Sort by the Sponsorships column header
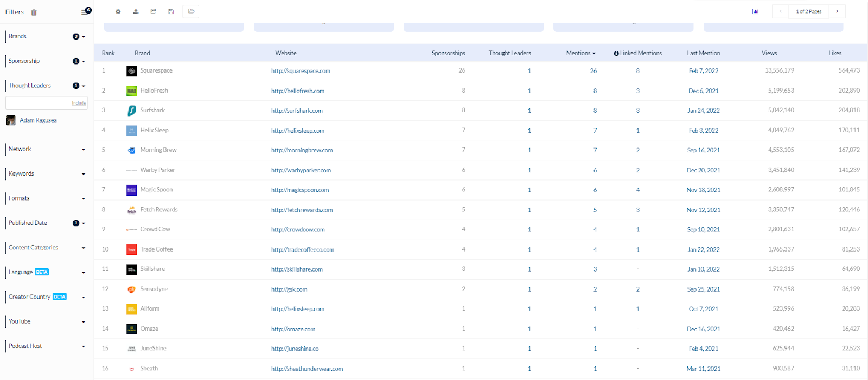Screen dimensions: 868x380 pos(448,53)
